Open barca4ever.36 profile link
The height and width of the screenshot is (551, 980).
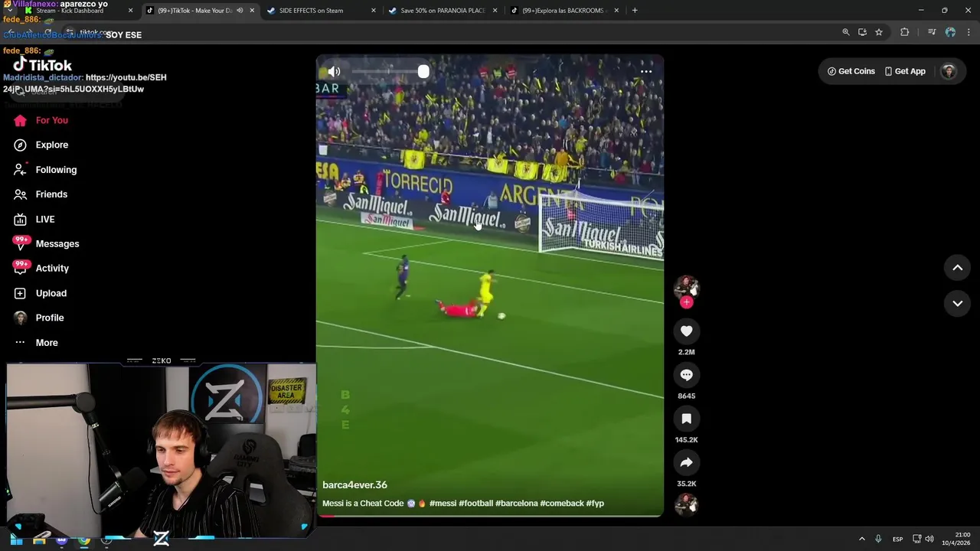(354, 485)
